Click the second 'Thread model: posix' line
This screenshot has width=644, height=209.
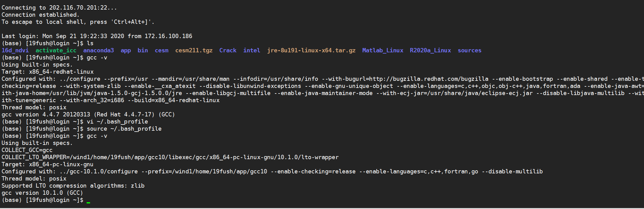click(x=34, y=179)
